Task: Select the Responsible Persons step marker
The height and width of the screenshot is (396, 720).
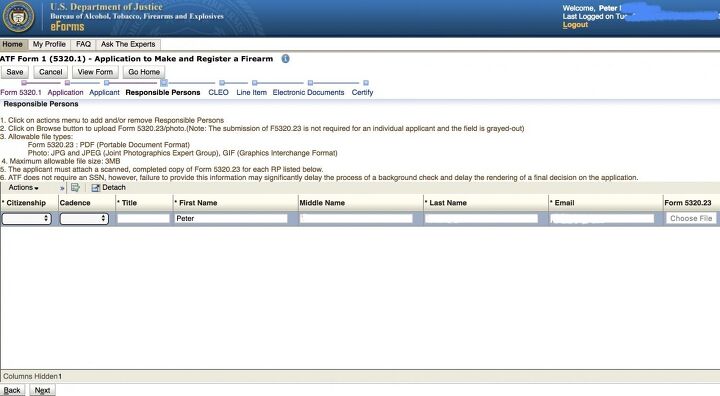Action: 164,83
